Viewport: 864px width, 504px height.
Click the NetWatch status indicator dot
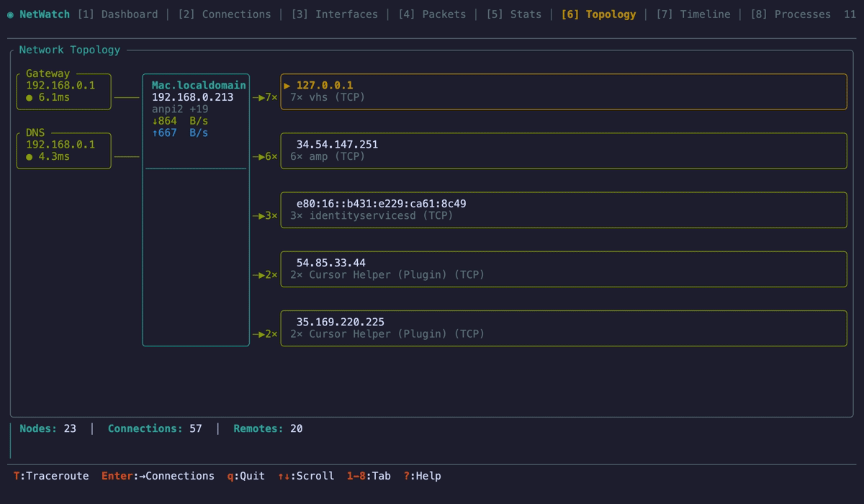pos(9,14)
